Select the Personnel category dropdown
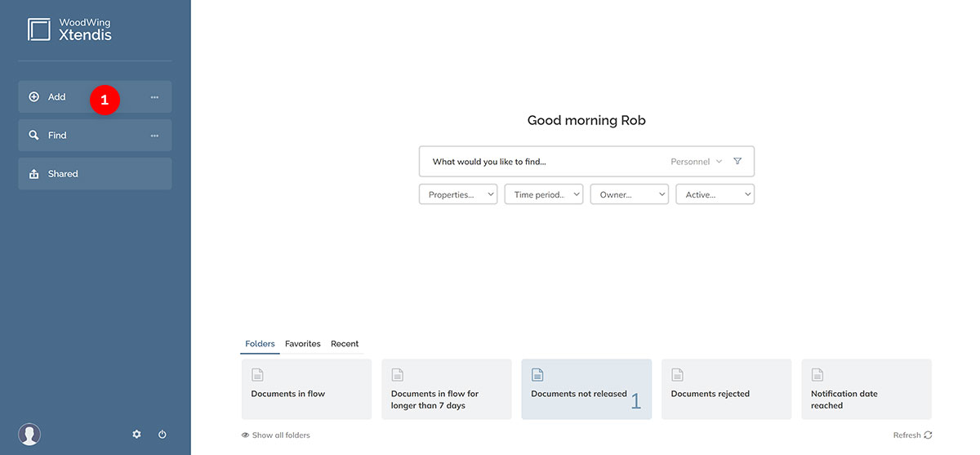This screenshot has height=455, width=980. coord(696,162)
